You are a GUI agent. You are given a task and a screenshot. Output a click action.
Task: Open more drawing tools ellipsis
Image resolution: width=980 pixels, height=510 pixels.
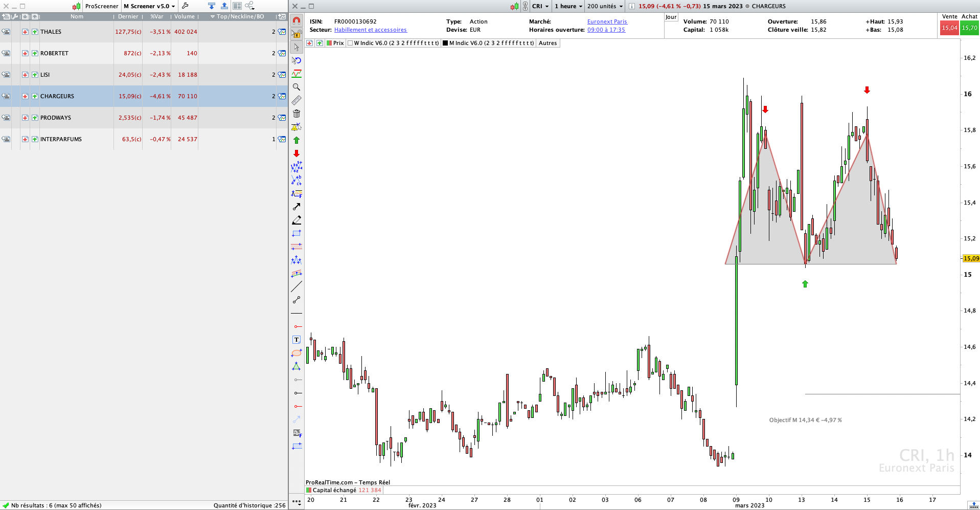[297, 502]
